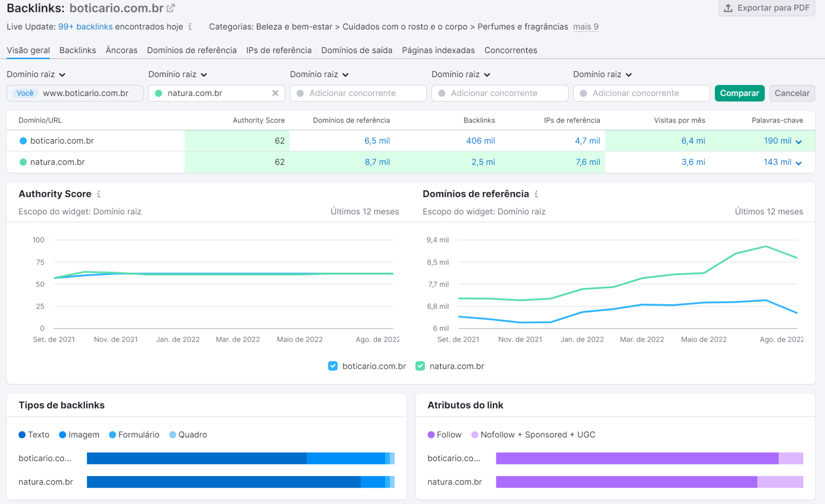Click boticario Texto backlinks bar segment

pyautogui.click(x=197, y=458)
